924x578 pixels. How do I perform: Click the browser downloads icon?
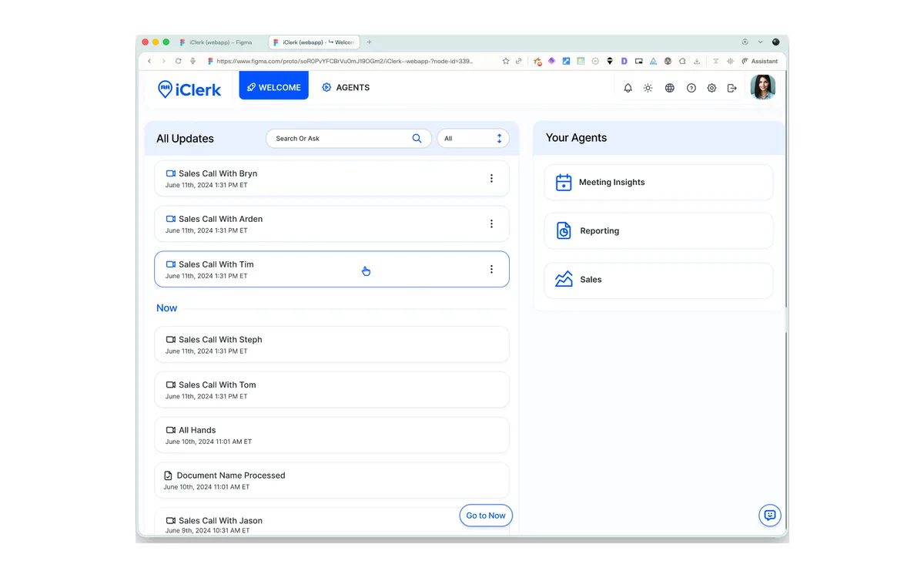[x=697, y=61]
